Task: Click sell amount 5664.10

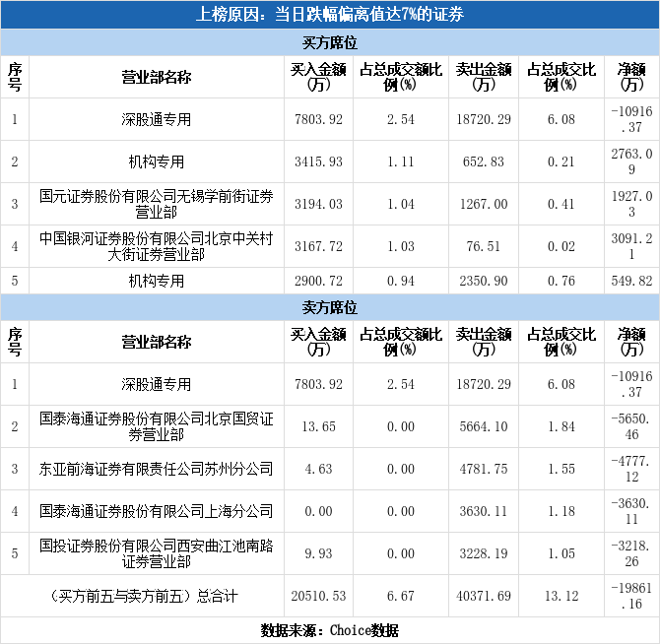Action: tap(484, 427)
